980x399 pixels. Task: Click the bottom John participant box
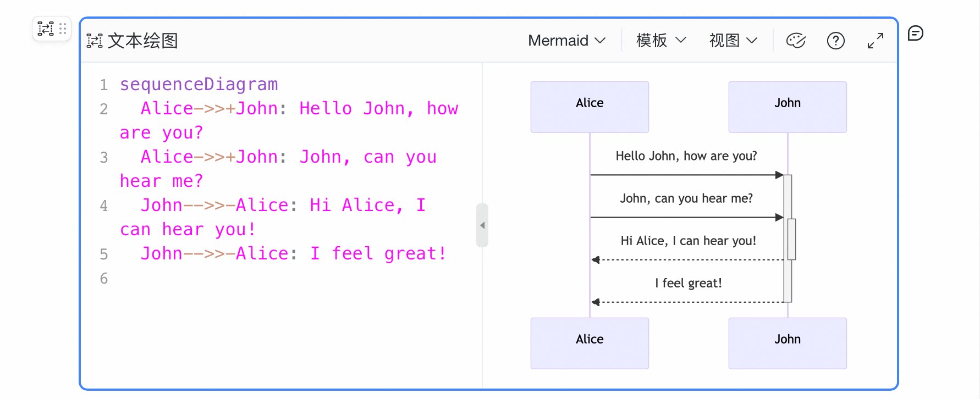[x=788, y=343]
